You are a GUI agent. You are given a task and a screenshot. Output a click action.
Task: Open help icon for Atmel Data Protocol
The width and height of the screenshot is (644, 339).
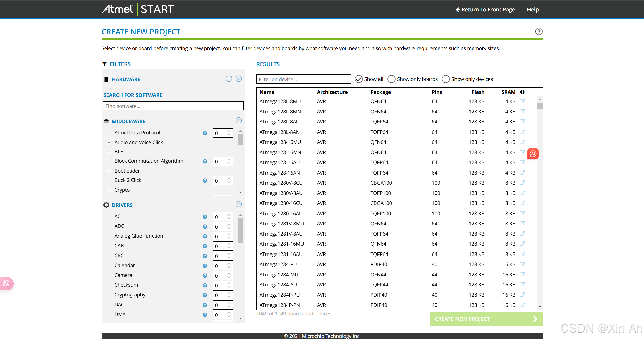pos(205,133)
